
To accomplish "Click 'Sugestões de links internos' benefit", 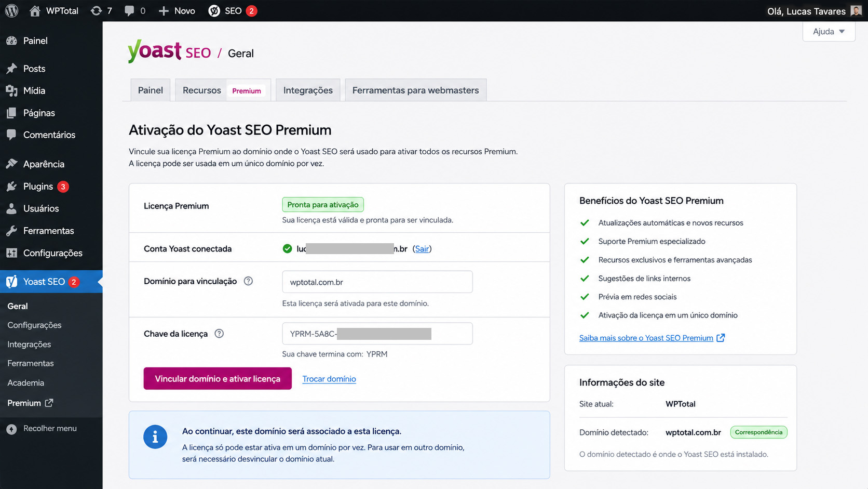I will [x=644, y=279].
